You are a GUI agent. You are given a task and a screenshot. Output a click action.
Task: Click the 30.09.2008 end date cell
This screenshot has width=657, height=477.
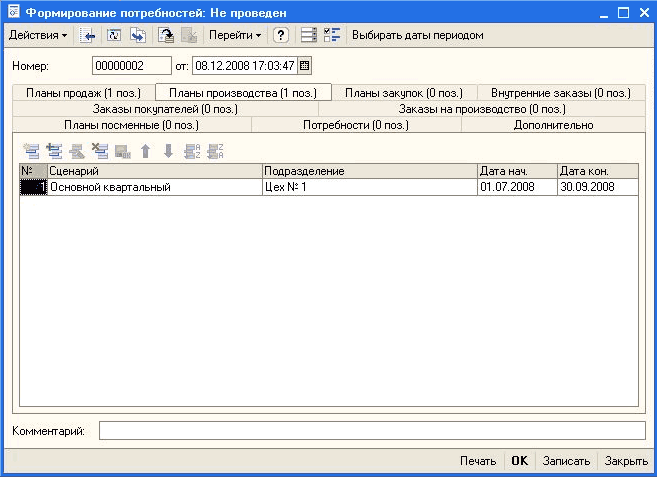click(x=598, y=187)
